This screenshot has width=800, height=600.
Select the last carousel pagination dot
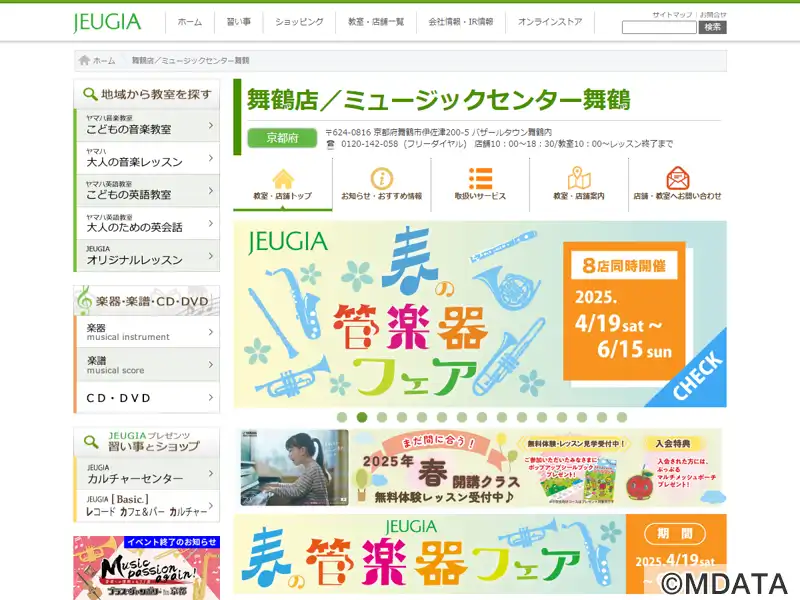(x=621, y=417)
